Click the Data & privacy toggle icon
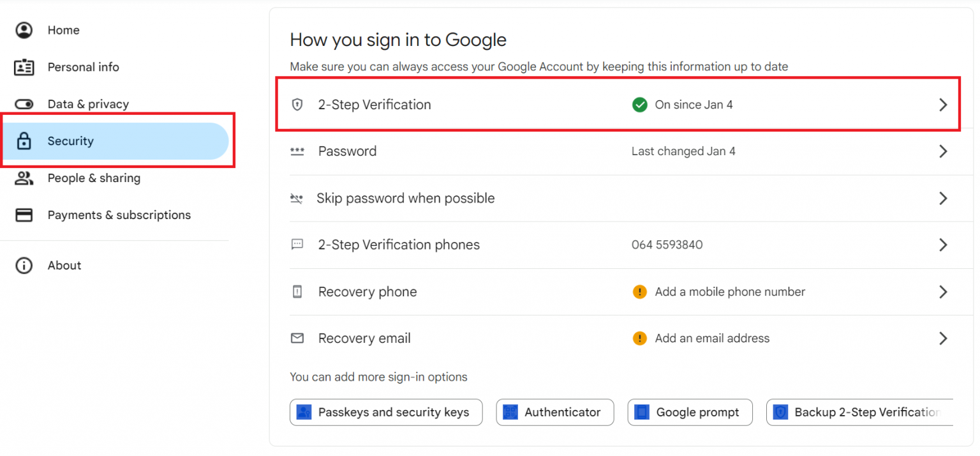 point(24,103)
